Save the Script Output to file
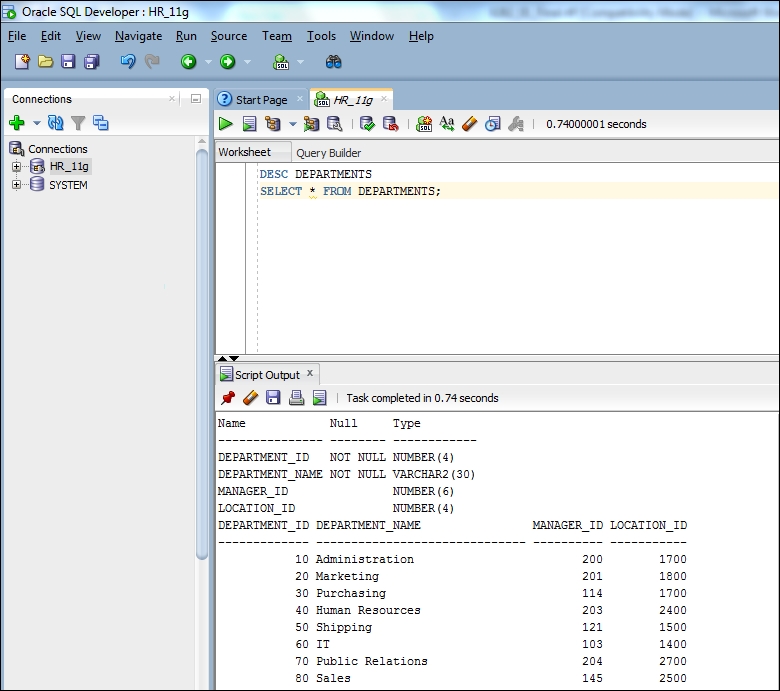The height and width of the screenshot is (691, 780). 273,398
